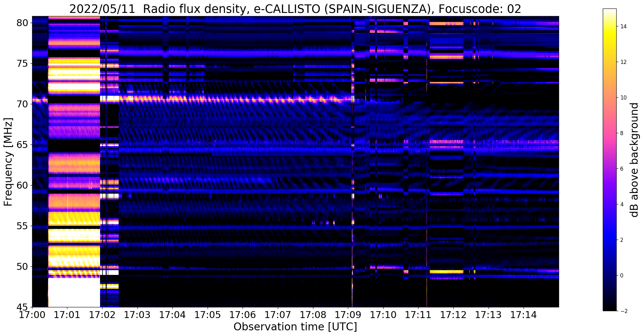Click the 75 MHz frequency tick label
This screenshot has width=644, height=336.
click(23, 64)
